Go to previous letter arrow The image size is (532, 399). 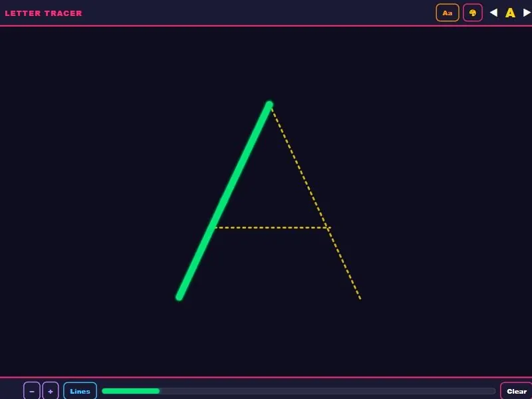click(493, 13)
